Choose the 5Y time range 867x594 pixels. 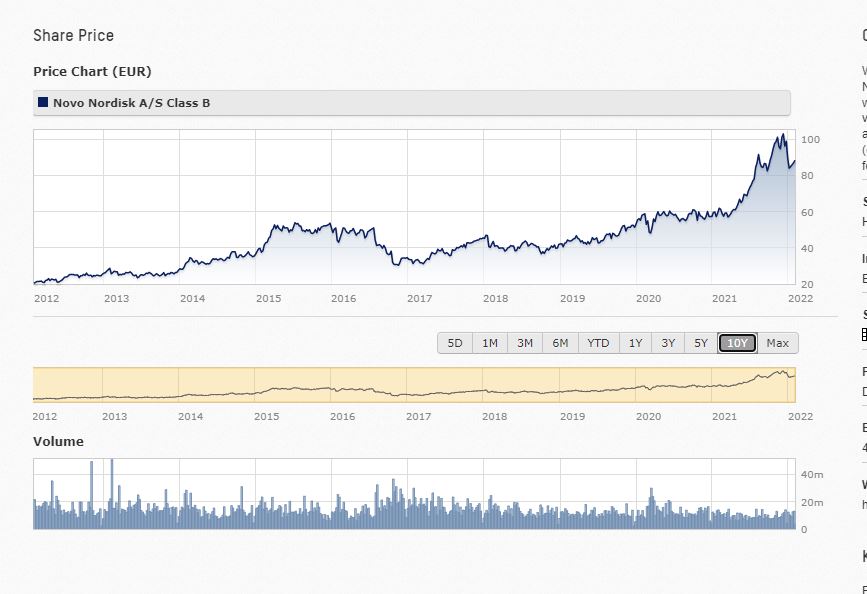click(701, 343)
